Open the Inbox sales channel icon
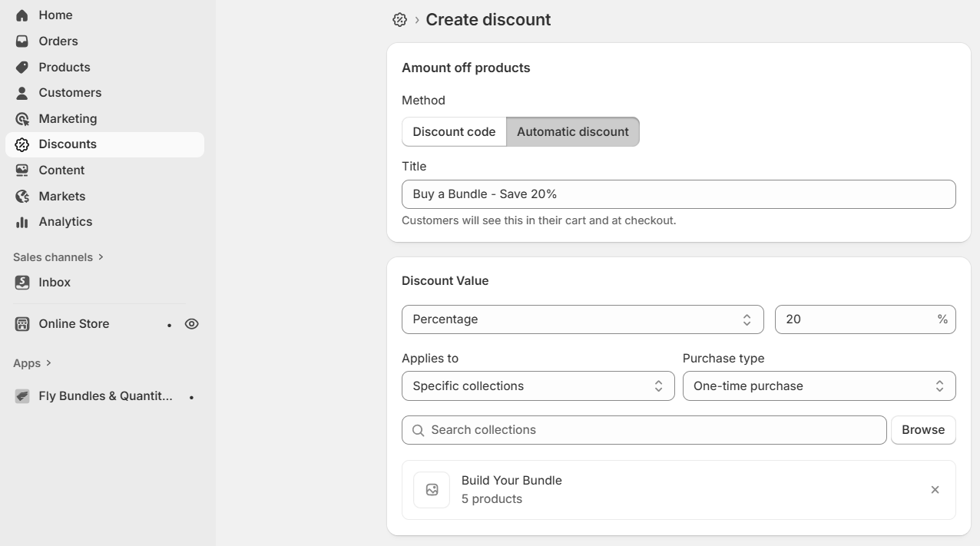 (x=22, y=282)
